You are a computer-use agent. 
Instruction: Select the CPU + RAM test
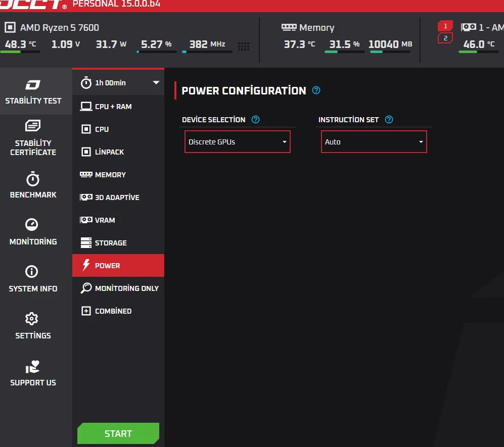[x=118, y=106]
